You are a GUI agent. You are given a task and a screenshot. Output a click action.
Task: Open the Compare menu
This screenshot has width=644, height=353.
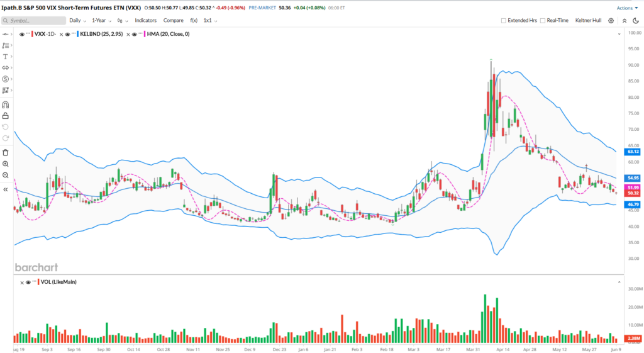click(174, 20)
